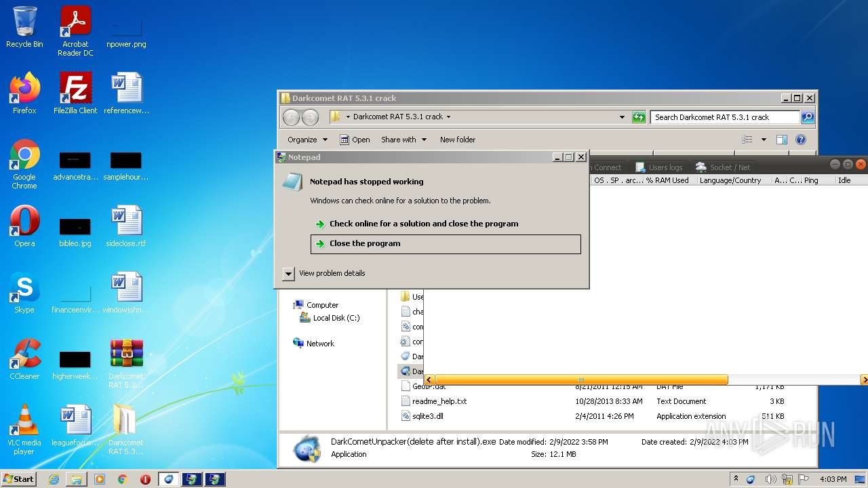Open Google Chrome desktop shortcut
This screenshot has height=488, width=868.
24,165
